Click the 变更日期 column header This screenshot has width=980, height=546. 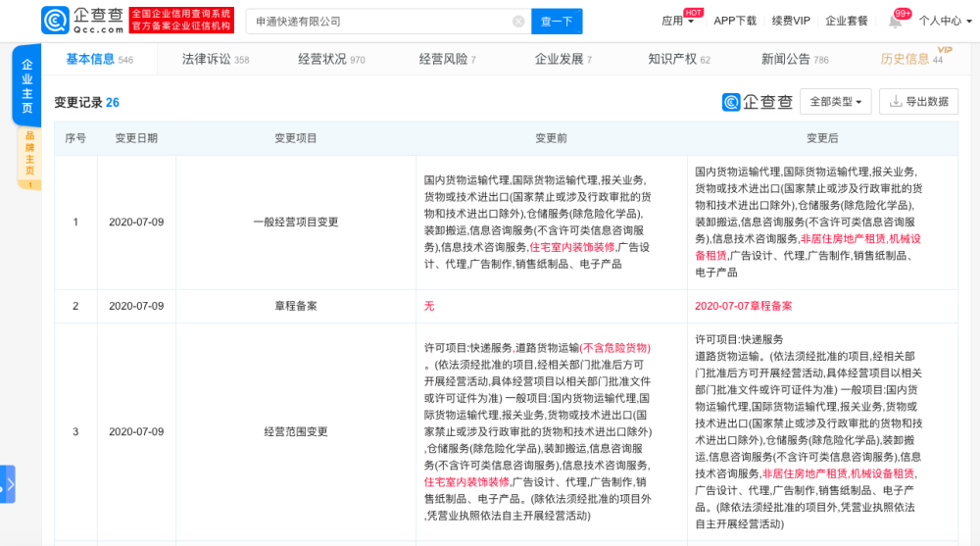[x=136, y=138]
